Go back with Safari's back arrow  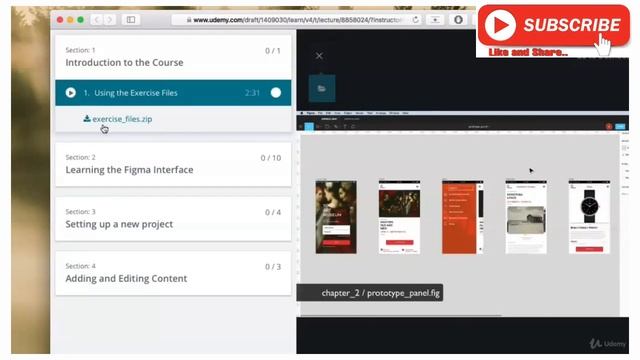(x=97, y=20)
